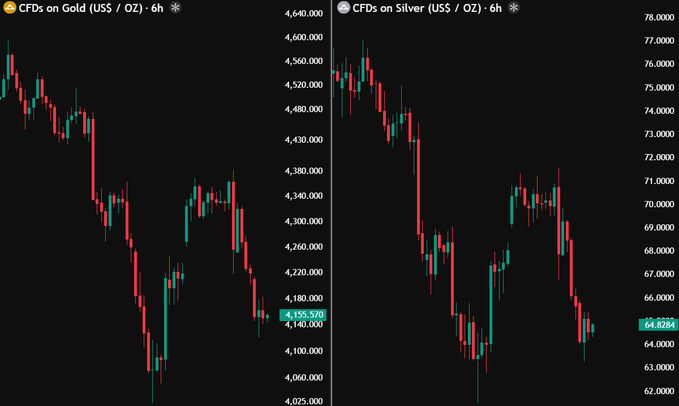
Task: Click the 63.0000 level on Silver price axis
Action: click(x=659, y=367)
